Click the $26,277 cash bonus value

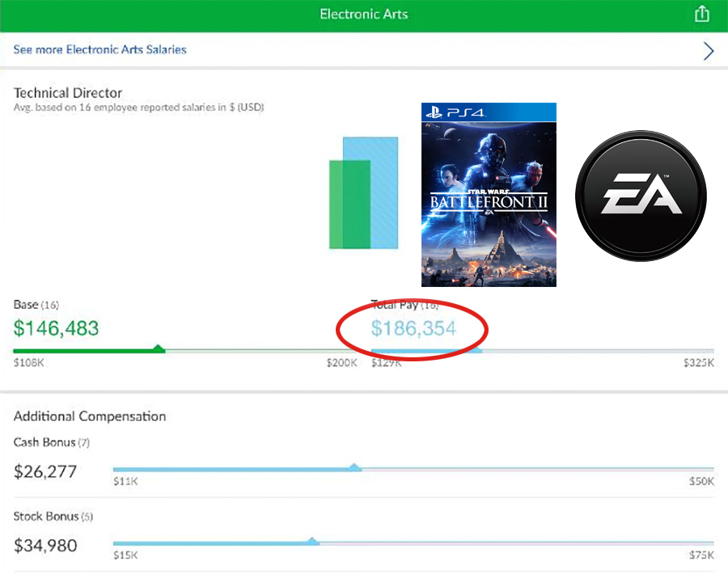pos(45,472)
